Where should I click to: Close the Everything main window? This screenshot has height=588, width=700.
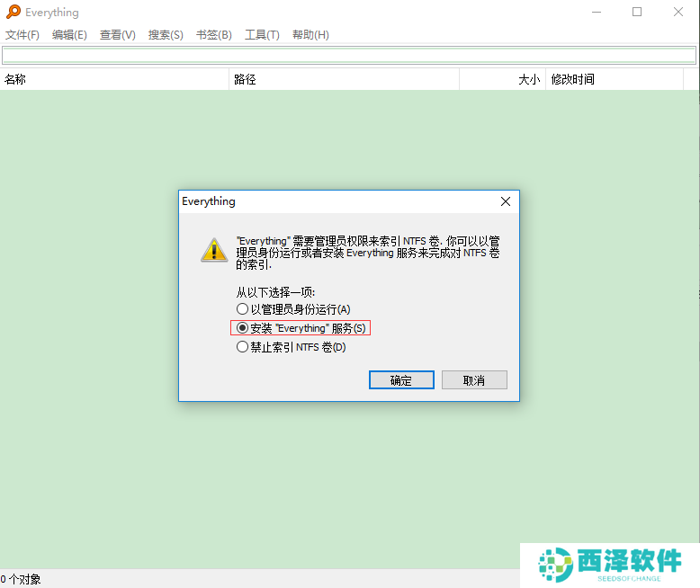(x=678, y=12)
